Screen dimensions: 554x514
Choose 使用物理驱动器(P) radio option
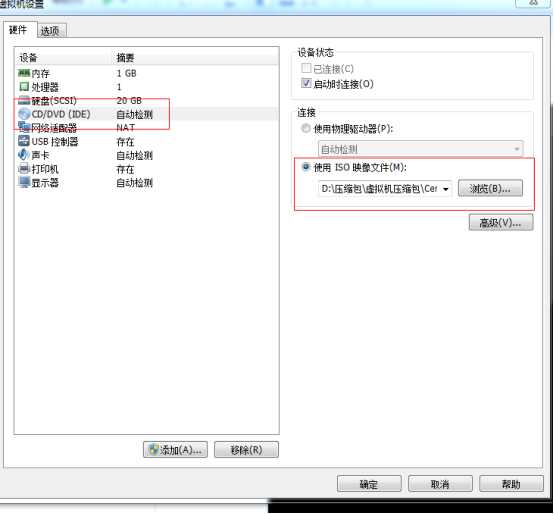[306, 128]
